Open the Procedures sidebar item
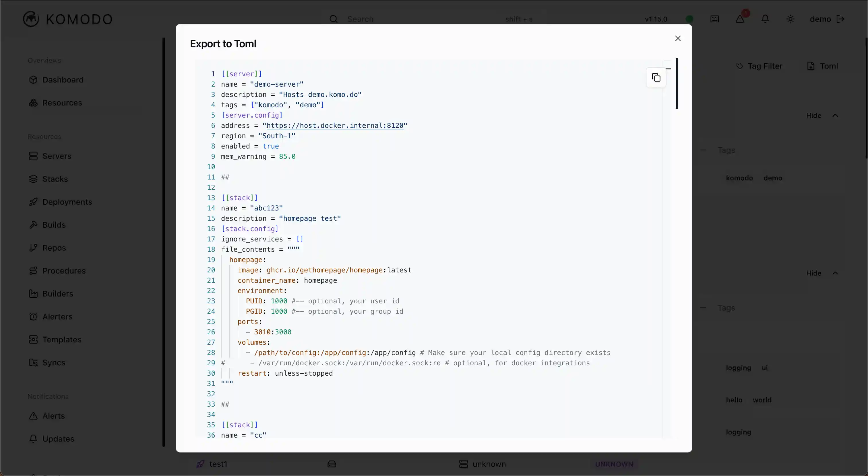The height and width of the screenshot is (476, 868). point(64,271)
